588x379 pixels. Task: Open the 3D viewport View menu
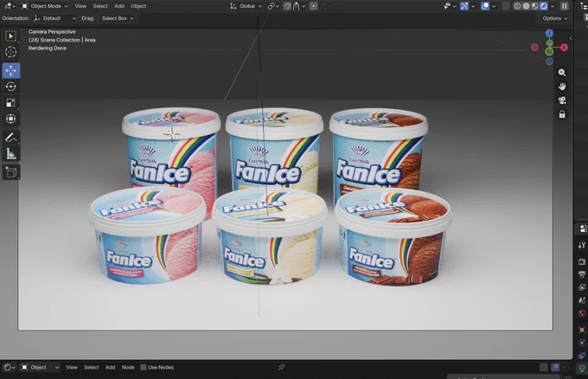pyautogui.click(x=80, y=6)
